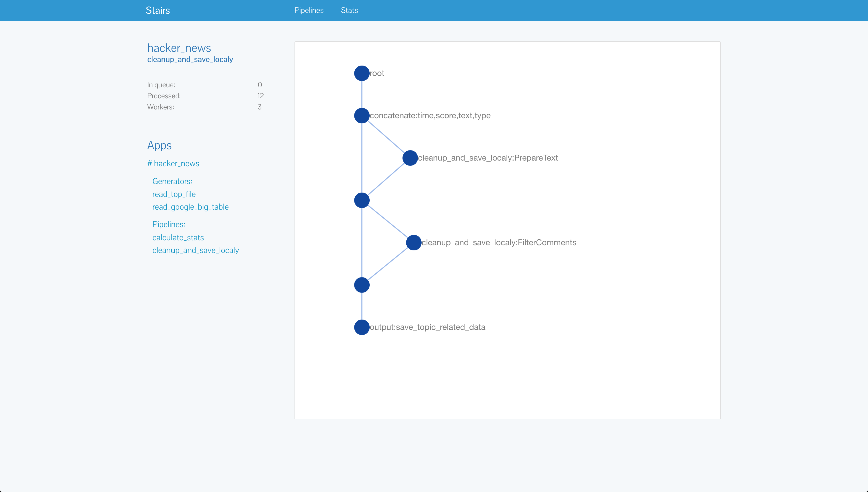Click the PrepareText node circle
Image resolution: width=868 pixels, height=492 pixels.
410,158
